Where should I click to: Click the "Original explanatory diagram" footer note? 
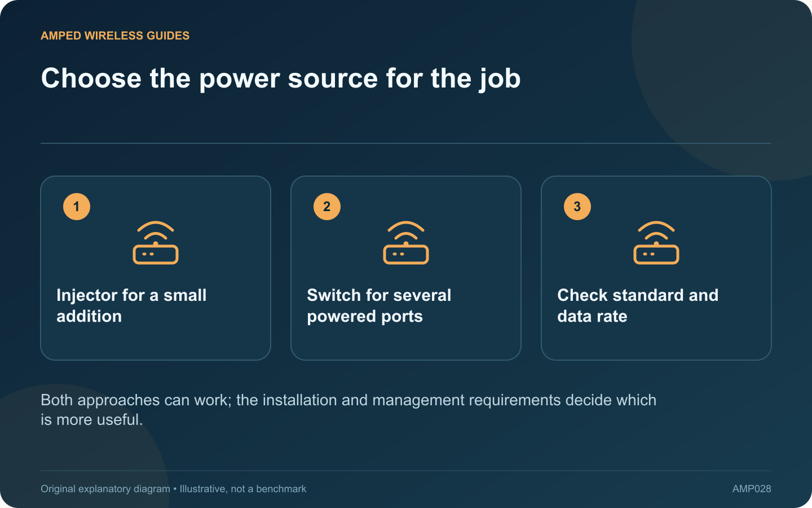tap(174, 489)
